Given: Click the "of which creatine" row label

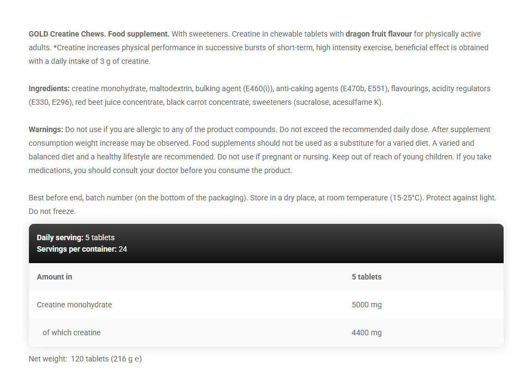Looking at the screenshot, I should pos(71,332).
